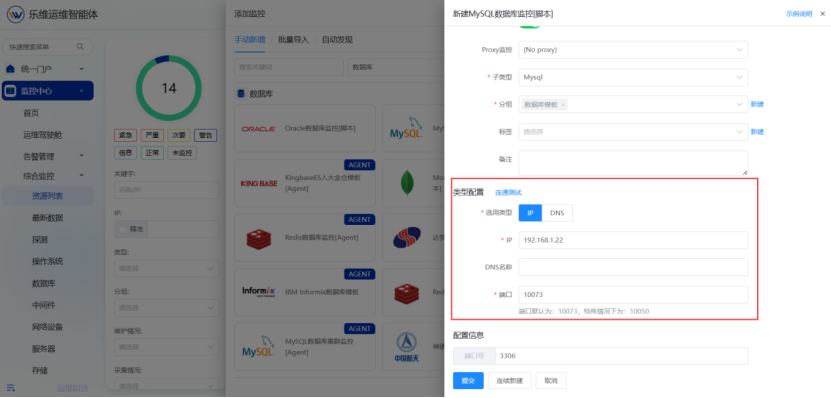Click the 取消 button
The height and width of the screenshot is (398, 831).
tap(551, 381)
